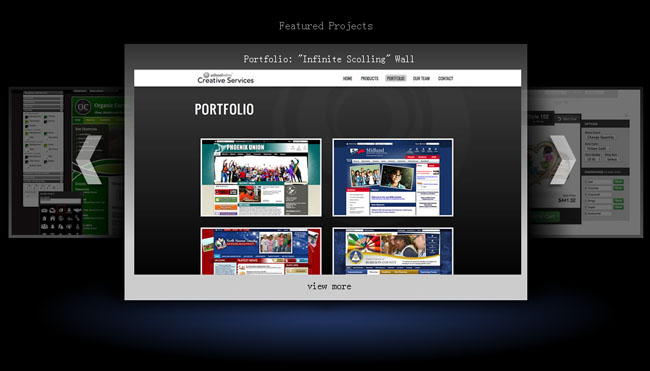Click the Portfolio Infinite Scolling Wall title
This screenshot has height=371, width=650.
point(329,59)
